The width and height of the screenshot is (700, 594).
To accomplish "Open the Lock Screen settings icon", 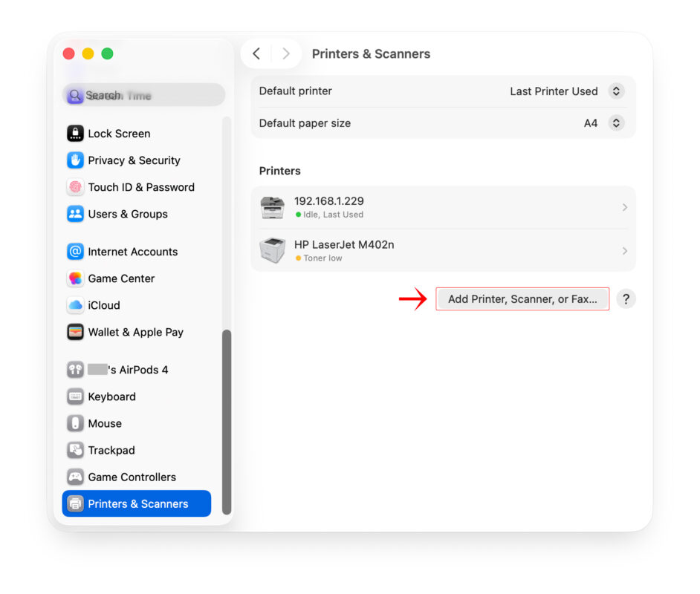I will (75, 133).
